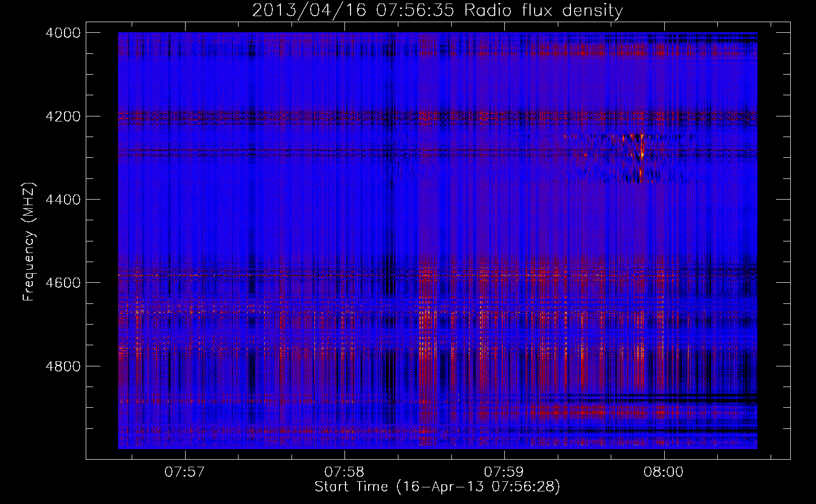Click the "Start Time (16-Apr-13 07:56:28)" label
Image resolution: width=816 pixels, height=504 pixels.
[x=437, y=487]
